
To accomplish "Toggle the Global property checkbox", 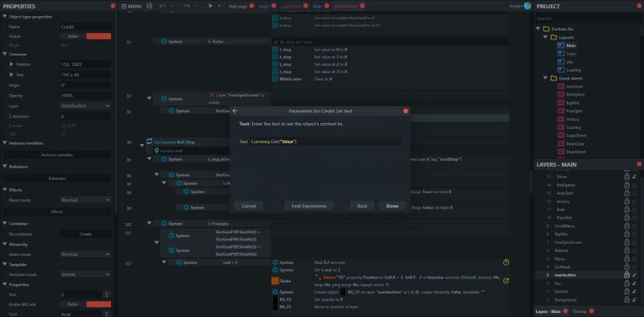I will pos(85,36).
